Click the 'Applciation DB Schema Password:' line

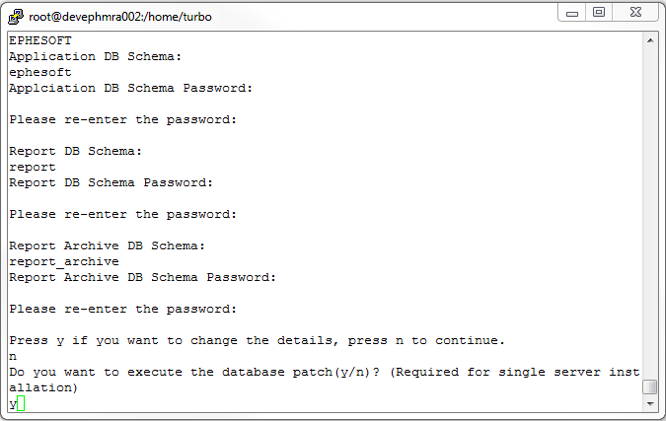130,88
